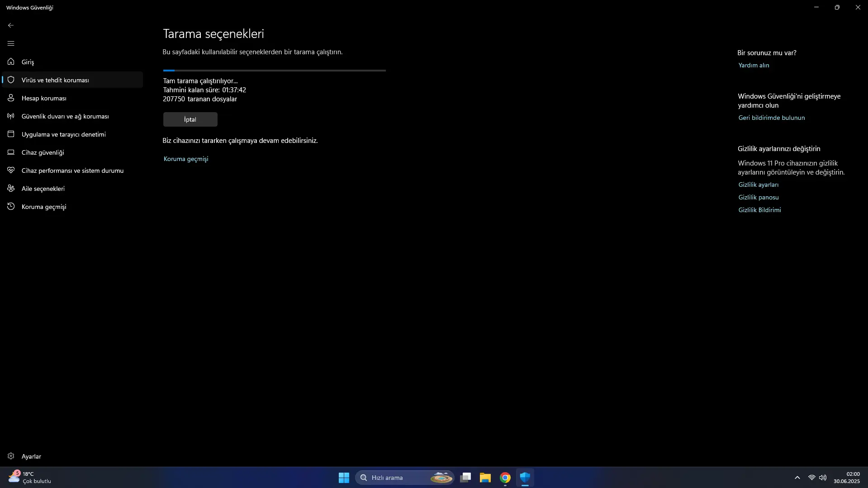Open the Wi-Fi network icon in tray
Viewport: 868px width, 488px height.
[811, 478]
